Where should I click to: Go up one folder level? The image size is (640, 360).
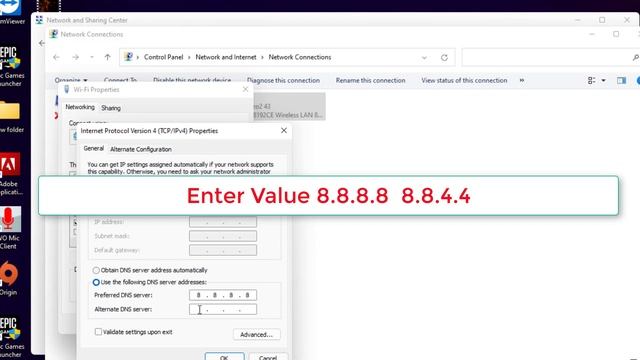pos(107,57)
